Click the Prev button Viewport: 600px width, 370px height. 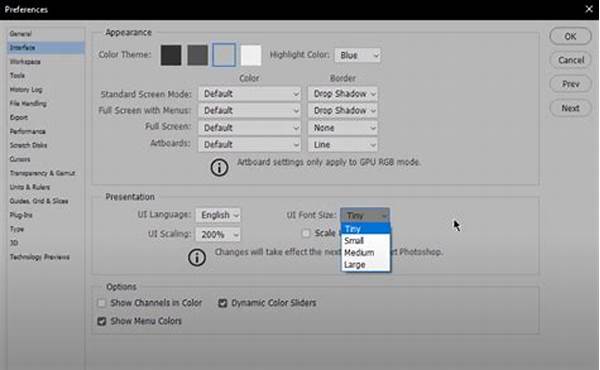570,84
